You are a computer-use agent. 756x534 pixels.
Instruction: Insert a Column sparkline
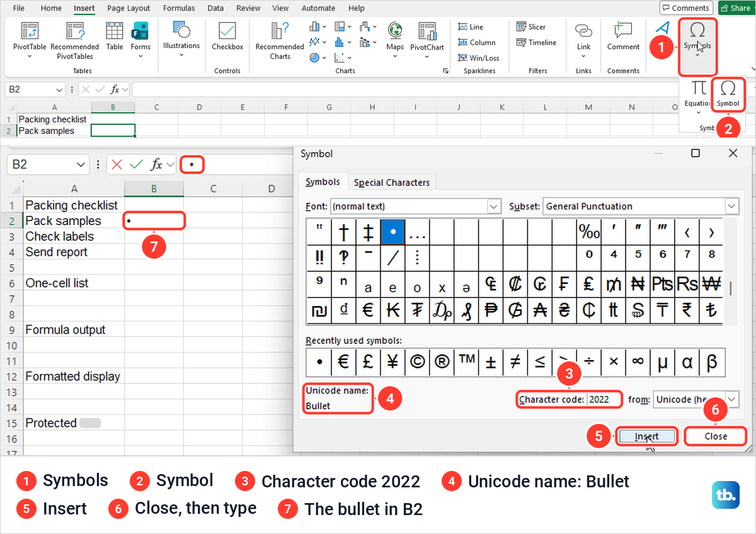coord(476,42)
